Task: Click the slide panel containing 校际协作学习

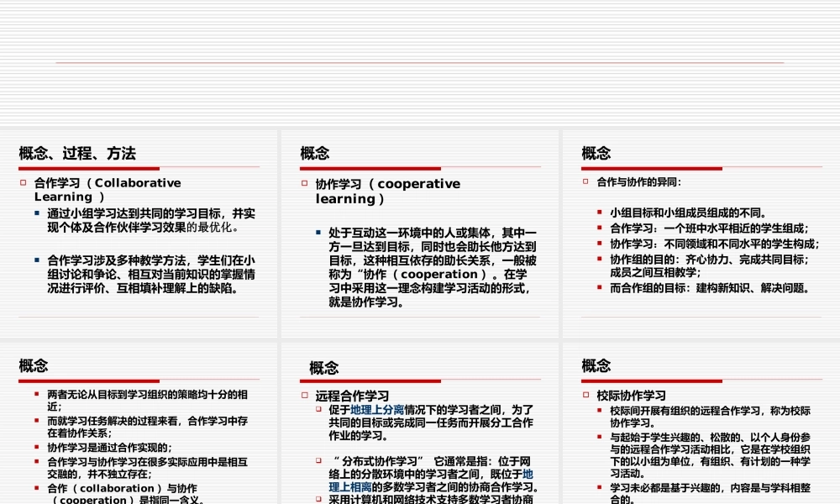Action: [701, 420]
